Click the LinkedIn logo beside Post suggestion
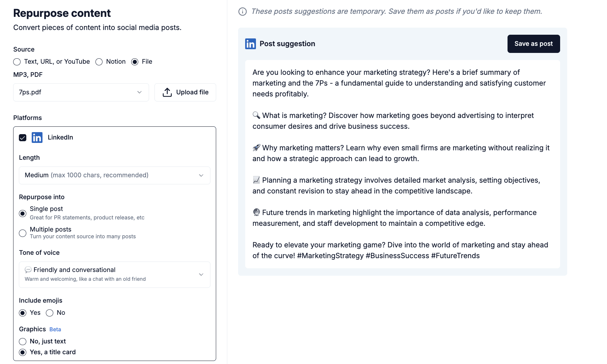 tap(250, 44)
